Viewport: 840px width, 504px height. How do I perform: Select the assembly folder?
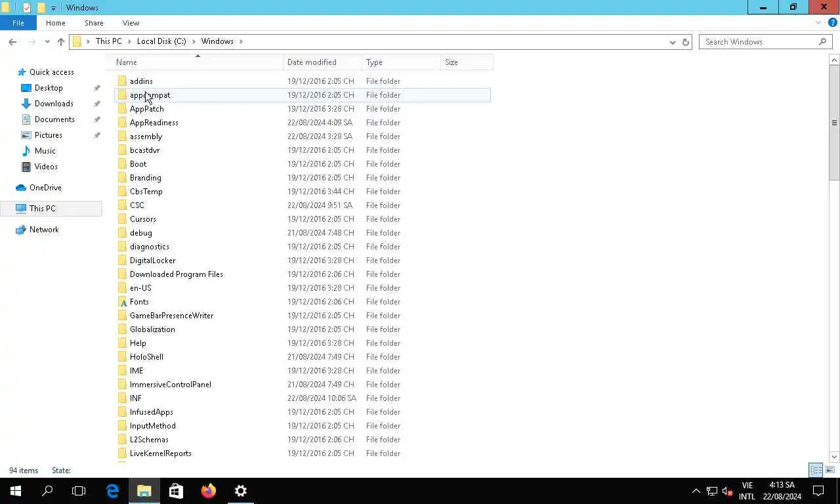146,136
